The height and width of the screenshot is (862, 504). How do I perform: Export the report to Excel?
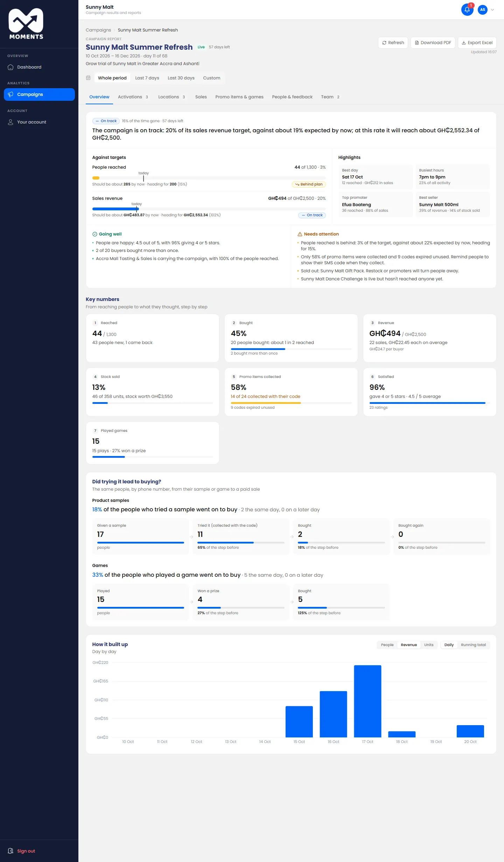coord(477,43)
